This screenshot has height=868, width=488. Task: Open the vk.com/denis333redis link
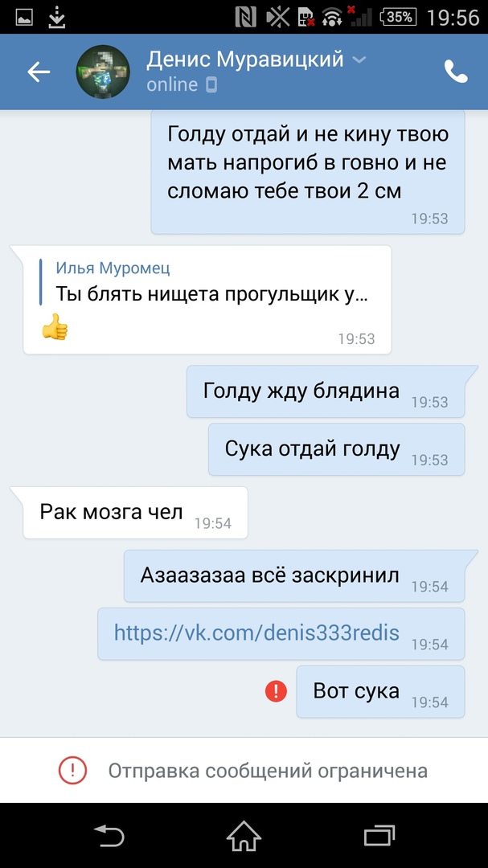pos(256,633)
